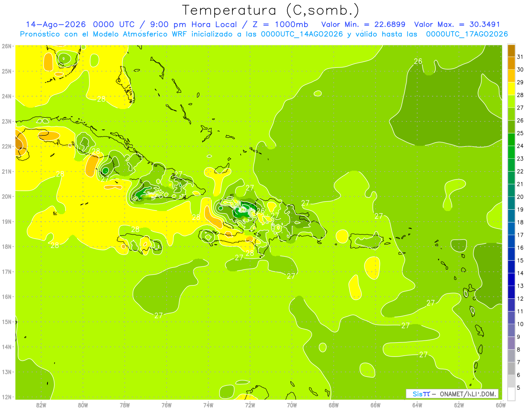
Task: Click the title "Temperatura (C,somb.)"
Action: pyautogui.click(x=270, y=10)
